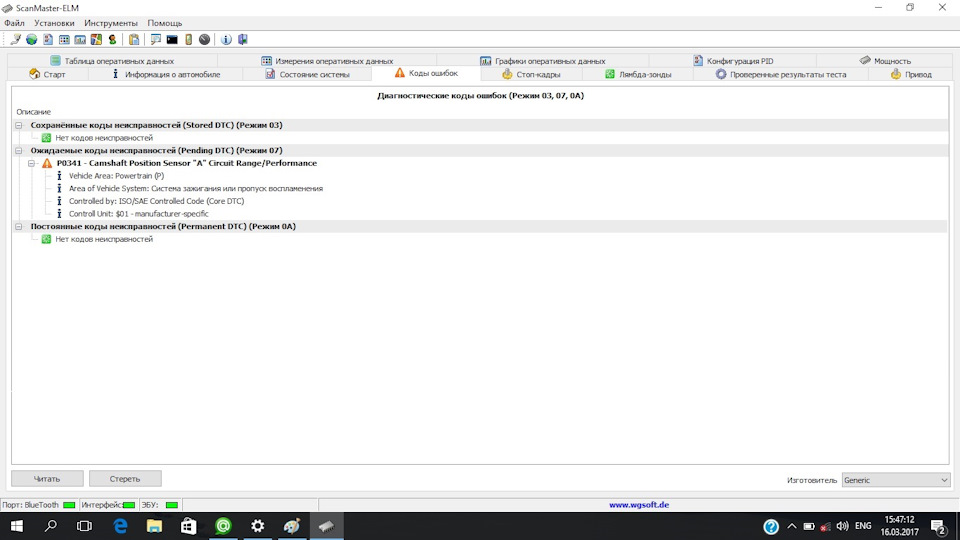Image resolution: width=960 pixels, height=540 pixels.
Task: Click the magnifier window toolbar icon
Action: (156, 39)
